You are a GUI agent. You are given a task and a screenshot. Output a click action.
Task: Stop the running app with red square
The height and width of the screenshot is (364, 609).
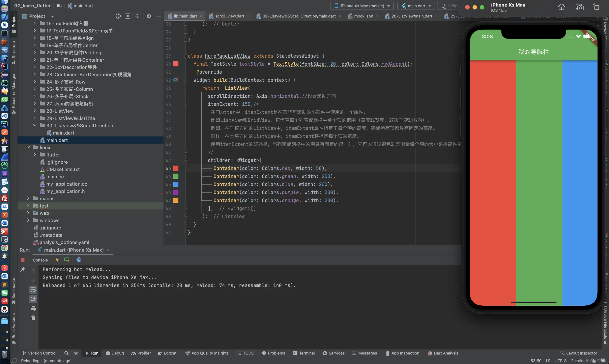tap(23, 260)
